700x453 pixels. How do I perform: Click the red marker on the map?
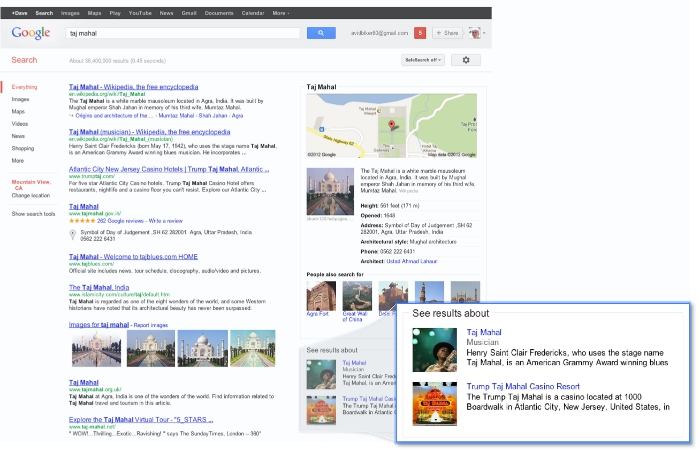[x=392, y=126]
